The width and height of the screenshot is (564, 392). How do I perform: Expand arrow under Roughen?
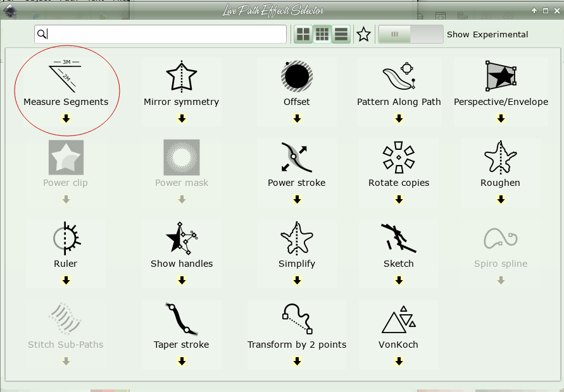pos(501,199)
